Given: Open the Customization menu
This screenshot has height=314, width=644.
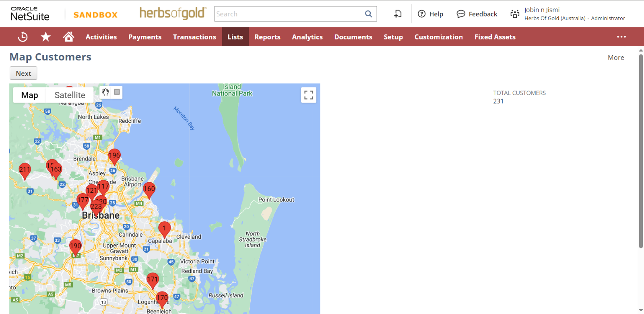Looking at the screenshot, I should pyautogui.click(x=438, y=37).
